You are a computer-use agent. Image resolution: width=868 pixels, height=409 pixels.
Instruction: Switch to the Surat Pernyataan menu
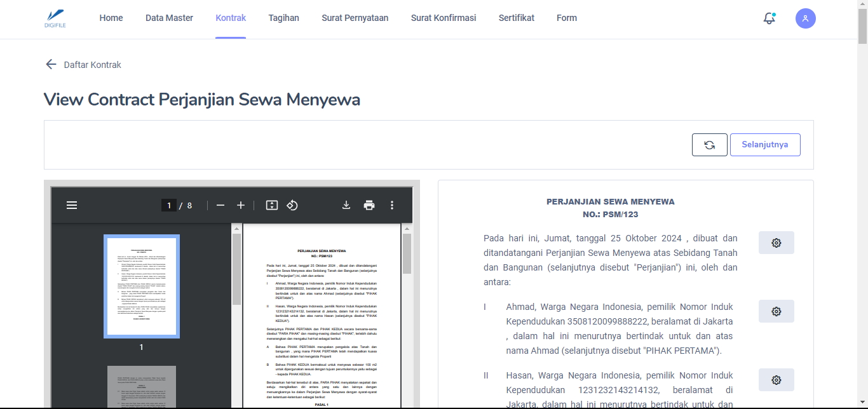pos(355,18)
